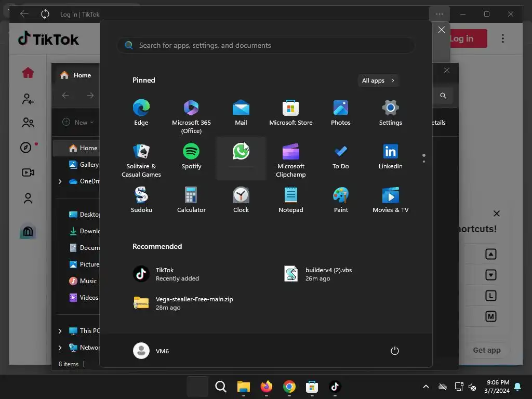Expand Network in navigation pane
This screenshot has width=532, height=399.
[x=60, y=348]
